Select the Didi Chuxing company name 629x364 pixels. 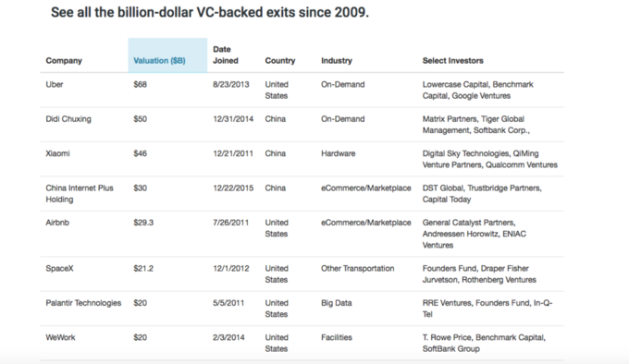pyautogui.click(x=68, y=119)
